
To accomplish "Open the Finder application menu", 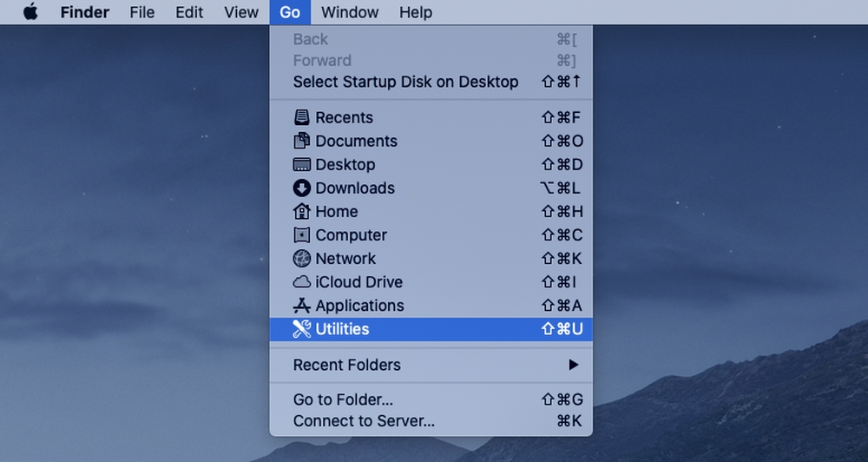I will (85, 12).
